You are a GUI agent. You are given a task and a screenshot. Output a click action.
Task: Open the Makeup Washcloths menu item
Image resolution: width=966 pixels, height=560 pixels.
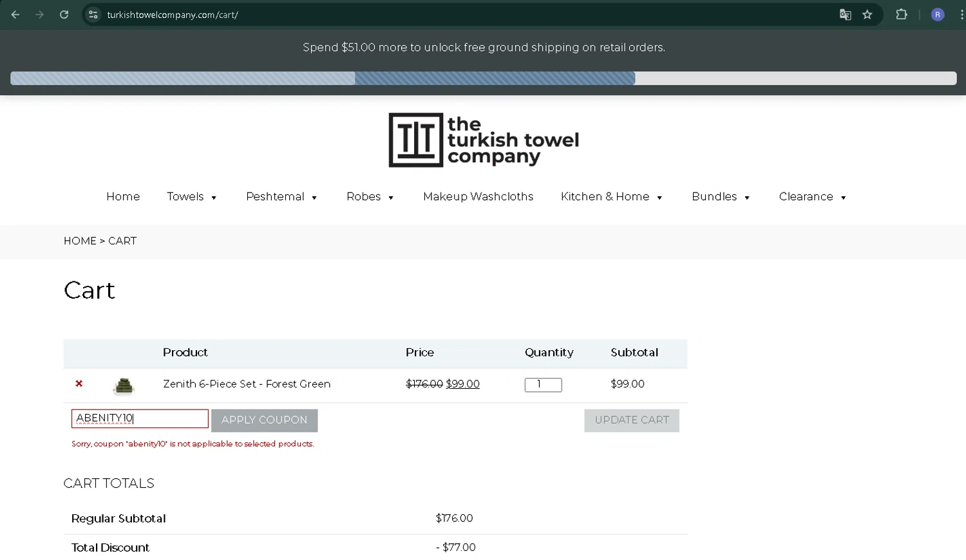coord(478,196)
